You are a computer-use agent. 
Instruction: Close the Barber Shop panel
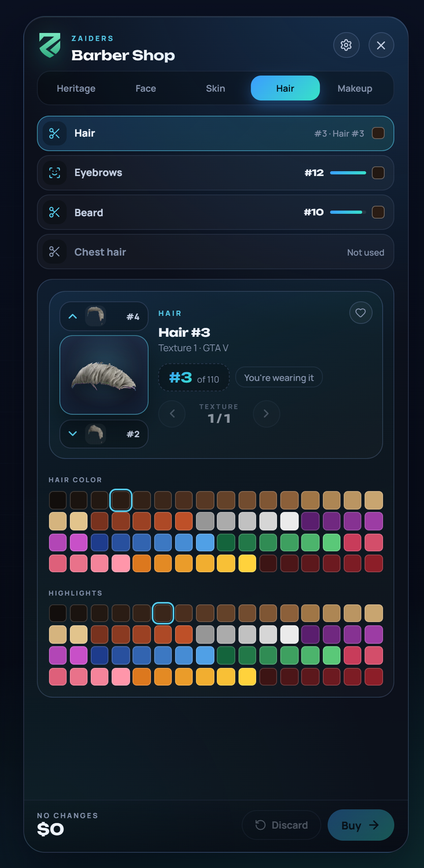click(381, 45)
